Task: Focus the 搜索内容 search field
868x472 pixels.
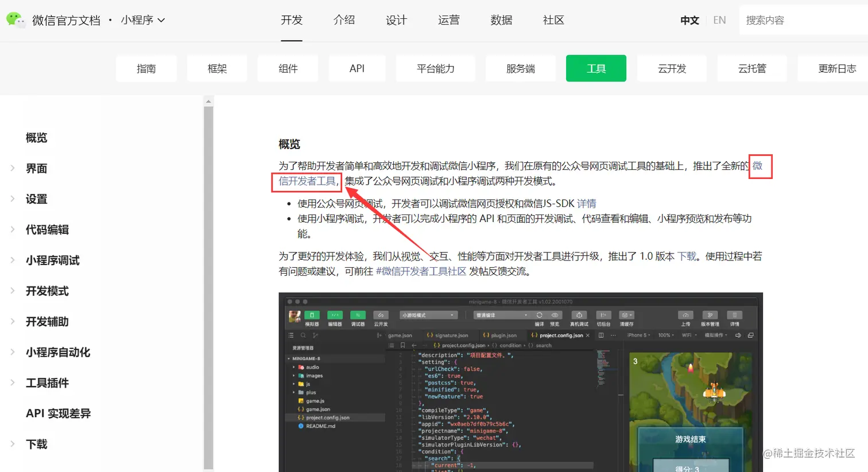Action: [x=804, y=20]
